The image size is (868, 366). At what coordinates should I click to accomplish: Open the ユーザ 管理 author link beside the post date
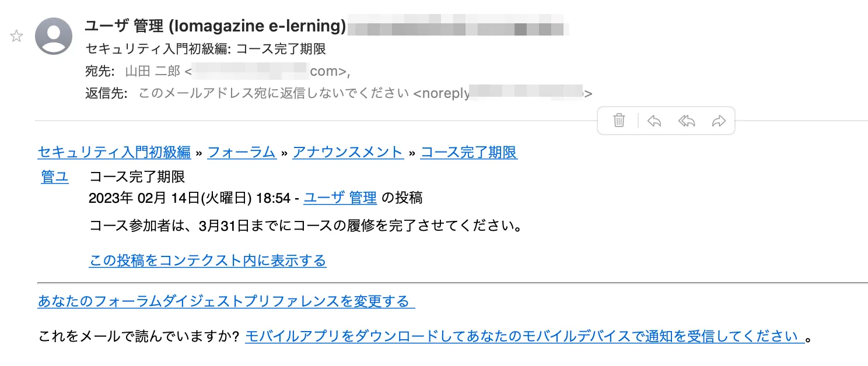point(340,198)
